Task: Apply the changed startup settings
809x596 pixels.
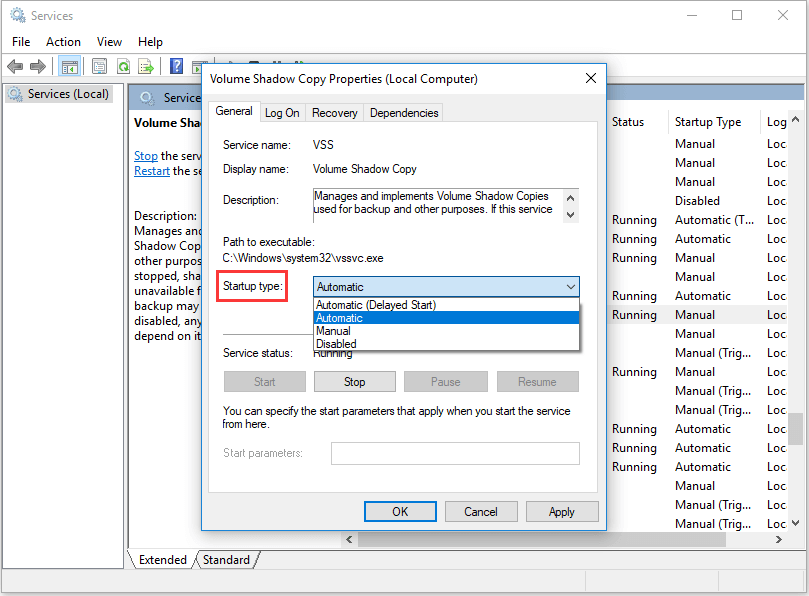Action: (x=562, y=511)
